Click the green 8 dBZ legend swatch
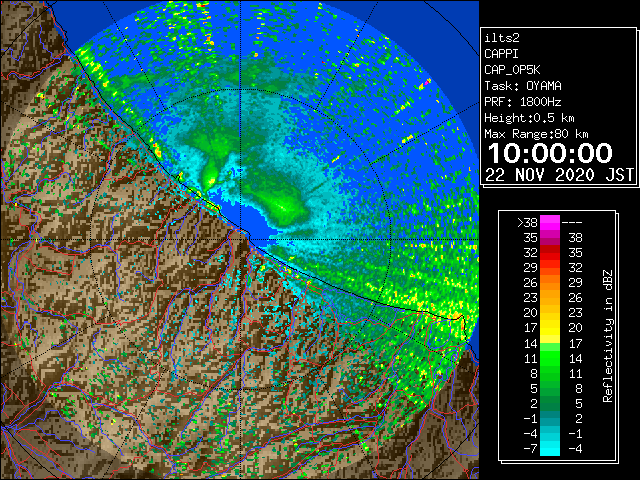The width and height of the screenshot is (640, 480). pos(550,373)
